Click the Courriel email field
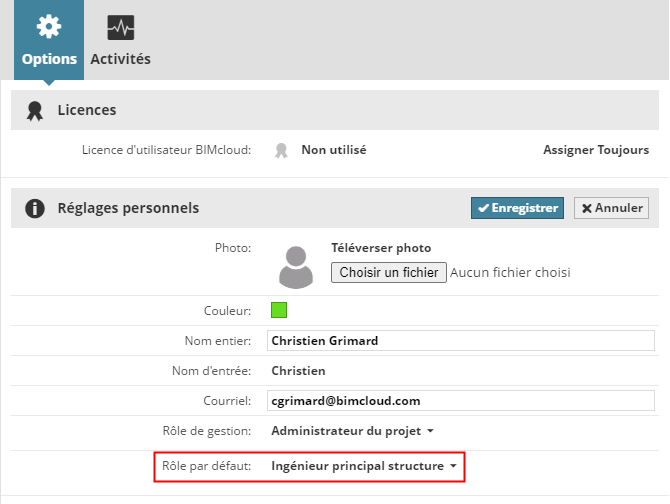This screenshot has width=670, height=504. [x=461, y=401]
